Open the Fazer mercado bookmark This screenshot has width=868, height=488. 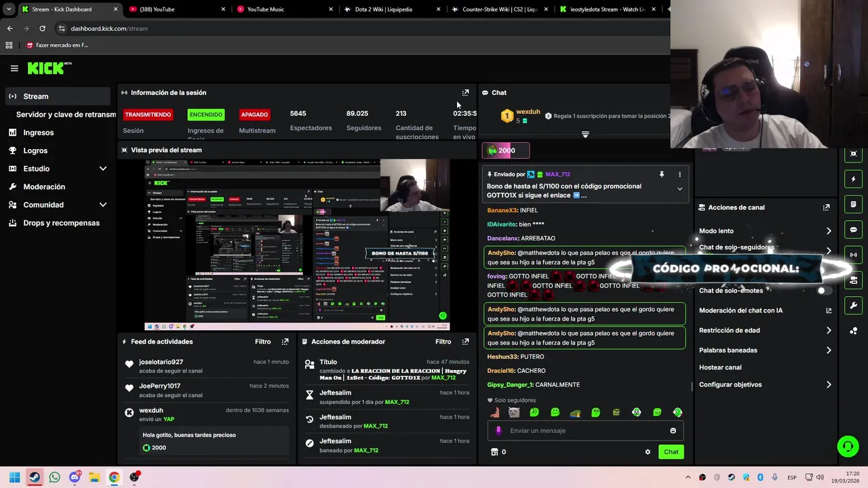click(x=58, y=45)
